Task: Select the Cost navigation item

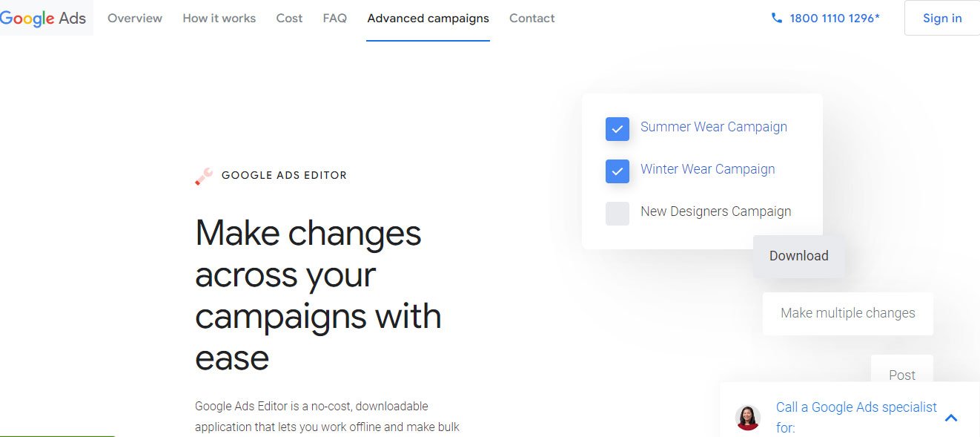Action: pos(289,18)
